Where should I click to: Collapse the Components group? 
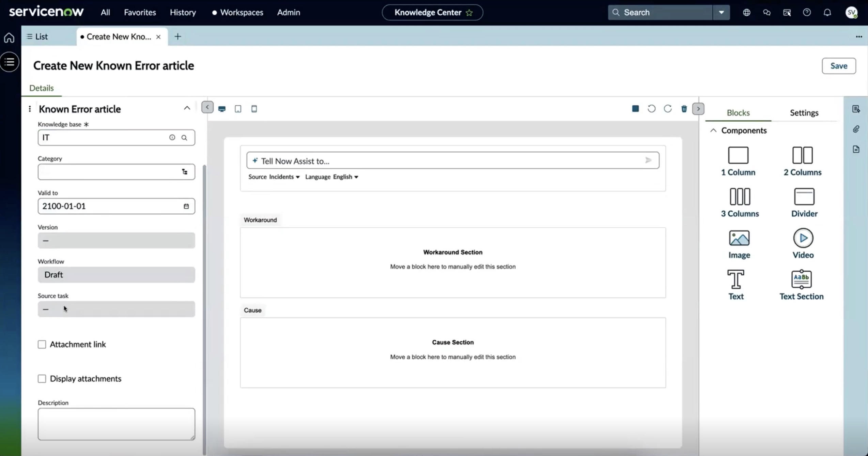coord(713,131)
